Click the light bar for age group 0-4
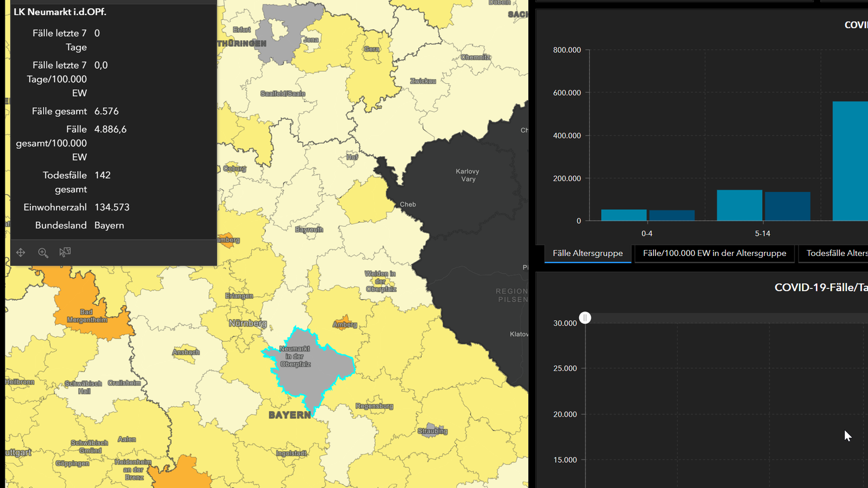Image resolution: width=868 pixels, height=488 pixels. click(624, 215)
